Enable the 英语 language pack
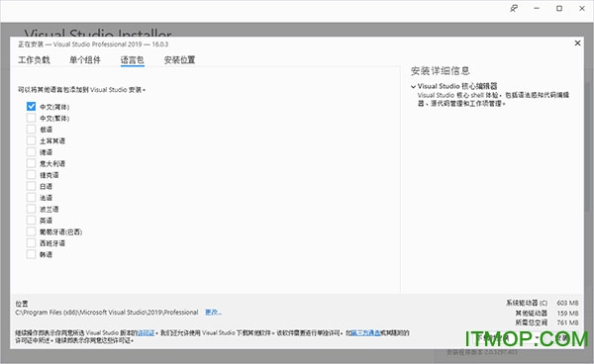This screenshot has width=594, height=364. 31,220
